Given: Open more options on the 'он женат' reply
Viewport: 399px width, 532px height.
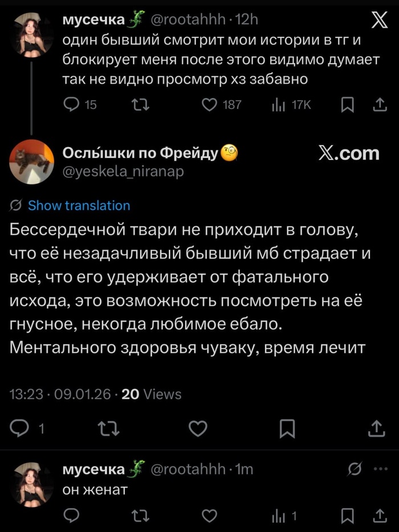Looking at the screenshot, I should tap(379, 469).
